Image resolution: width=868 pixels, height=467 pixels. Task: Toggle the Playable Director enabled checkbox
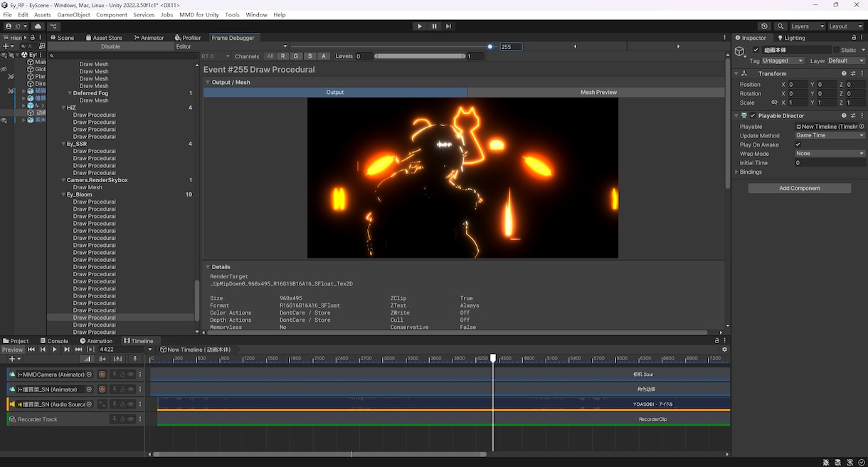753,115
